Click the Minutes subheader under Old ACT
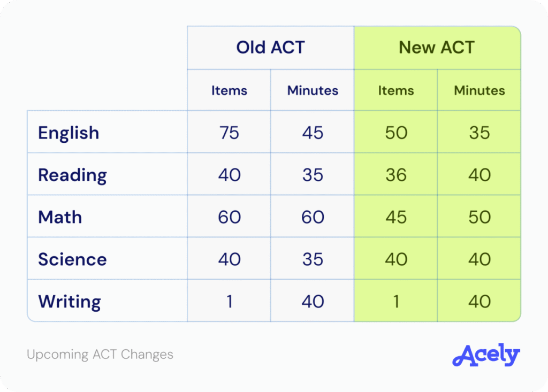Screen dimensions: 548x392 coord(313,90)
